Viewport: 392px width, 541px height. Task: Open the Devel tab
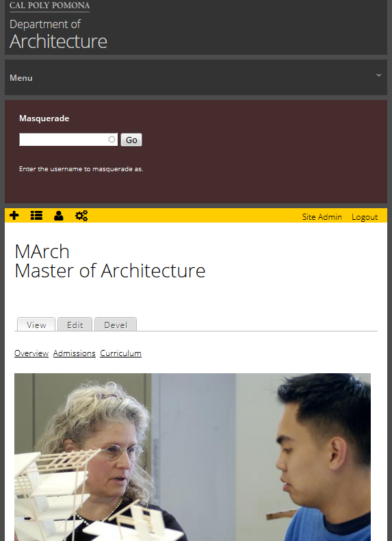tap(116, 325)
